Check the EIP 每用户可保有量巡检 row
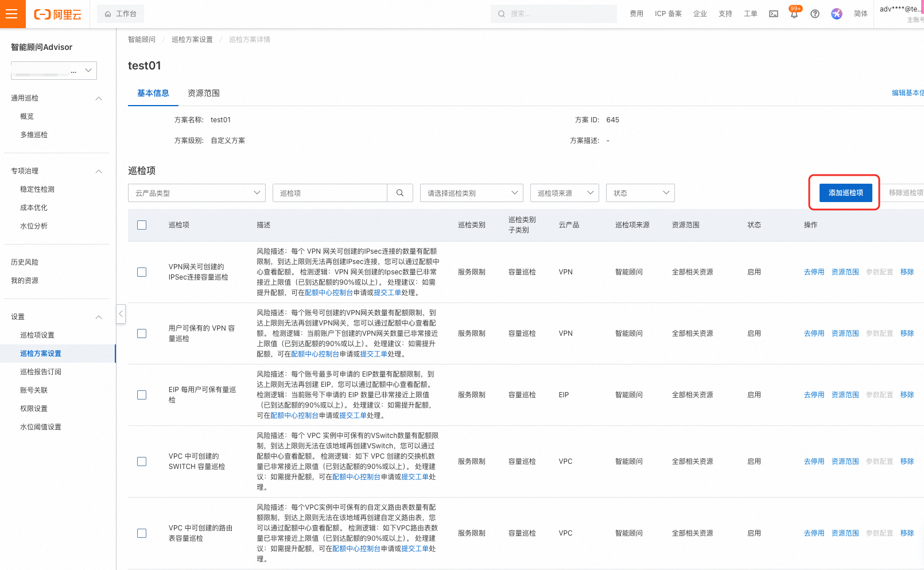 click(142, 395)
